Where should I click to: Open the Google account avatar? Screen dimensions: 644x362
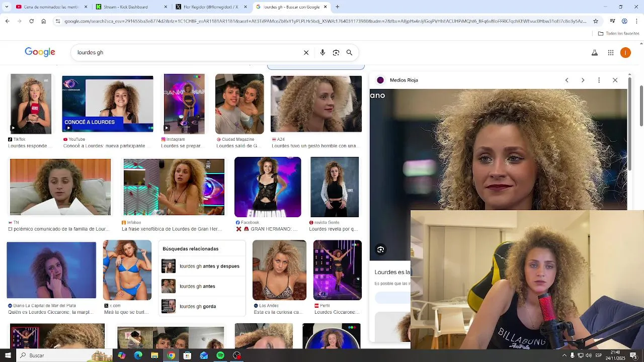[625, 52]
